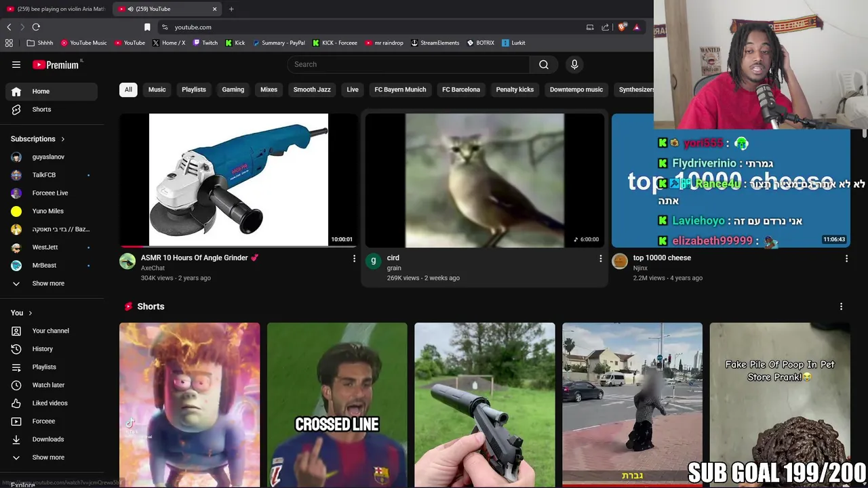Click Njinx channel avatar
This screenshot has height=488, width=868.
coord(620,262)
